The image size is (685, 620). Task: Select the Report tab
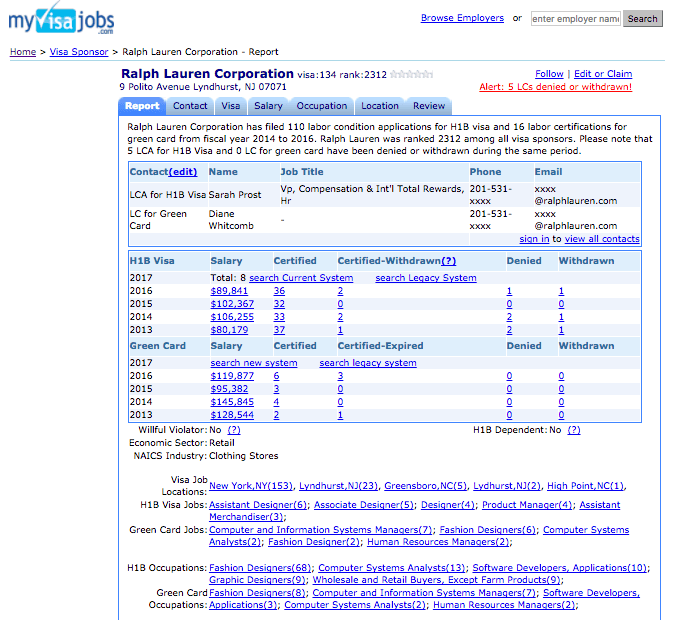pos(142,106)
